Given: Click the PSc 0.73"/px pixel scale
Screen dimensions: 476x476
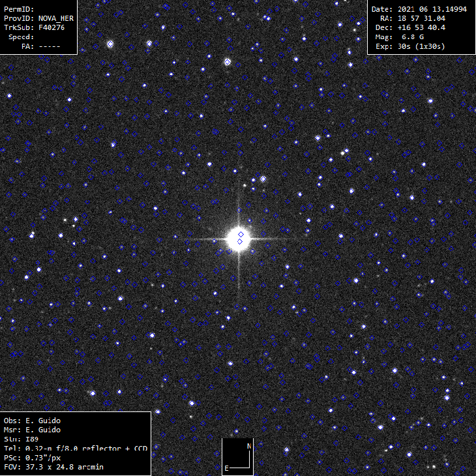Looking at the screenshot, I should tap(37, 458).
